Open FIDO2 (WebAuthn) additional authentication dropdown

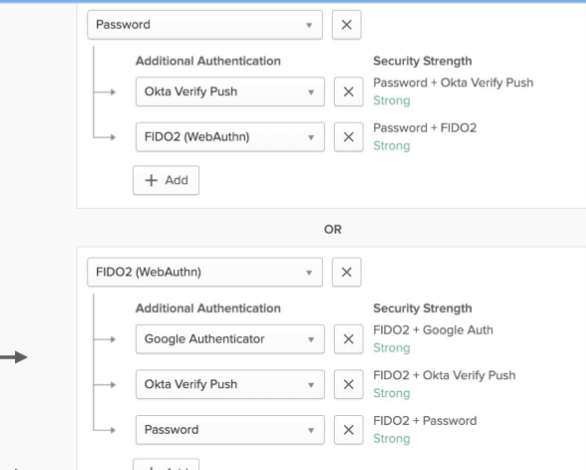pyautogui.click(x=230, y=137)
